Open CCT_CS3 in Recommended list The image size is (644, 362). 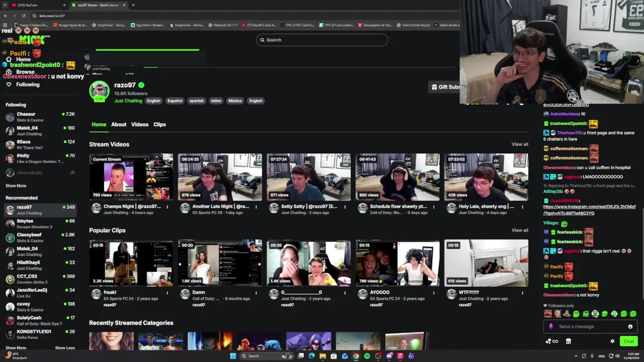pyautogui.click(x=40, y=279)
